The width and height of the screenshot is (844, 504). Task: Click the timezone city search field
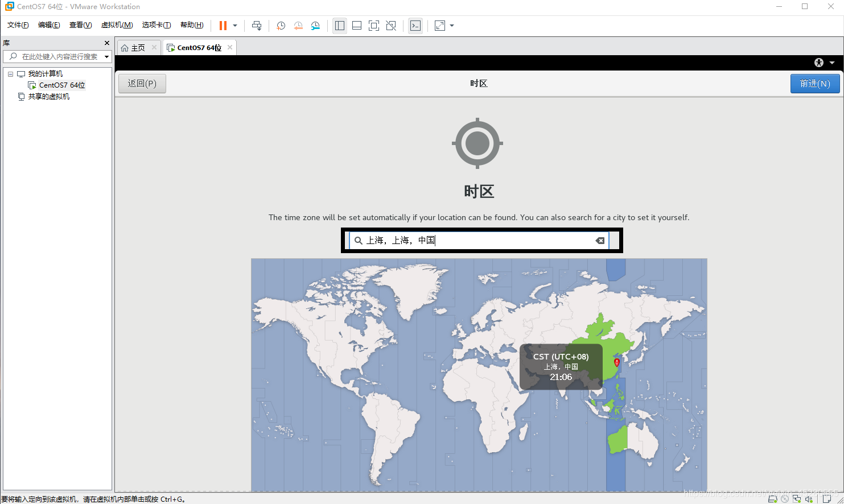[479, 241]
